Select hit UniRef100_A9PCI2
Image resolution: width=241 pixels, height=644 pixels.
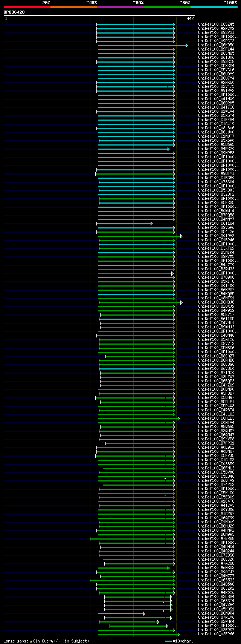(216, 41)
